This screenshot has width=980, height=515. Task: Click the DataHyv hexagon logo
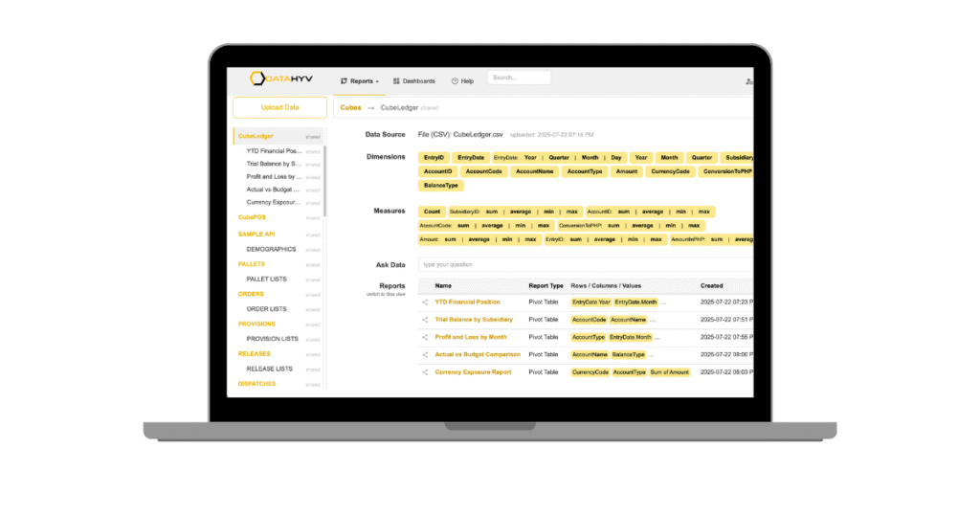(258, 79)
